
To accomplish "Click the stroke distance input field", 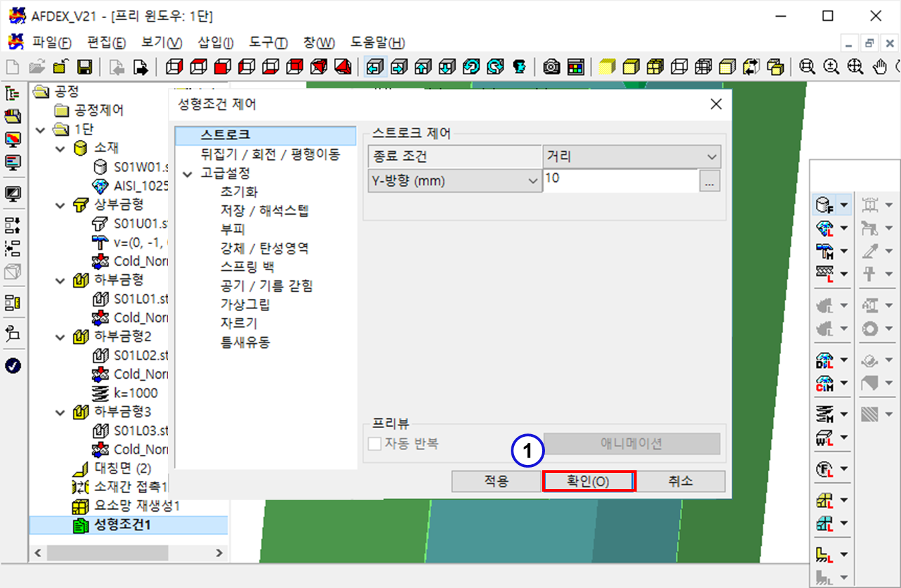I will [x=620, y=179].
